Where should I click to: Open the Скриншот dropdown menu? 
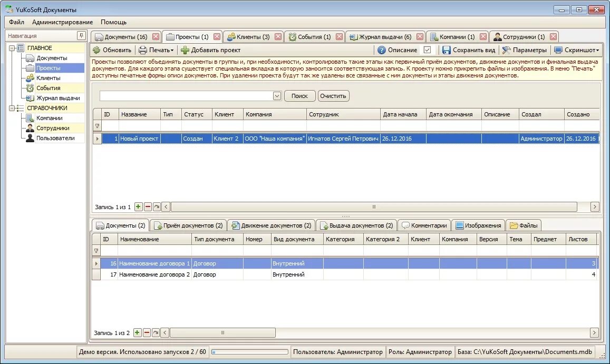coord(597,50)
